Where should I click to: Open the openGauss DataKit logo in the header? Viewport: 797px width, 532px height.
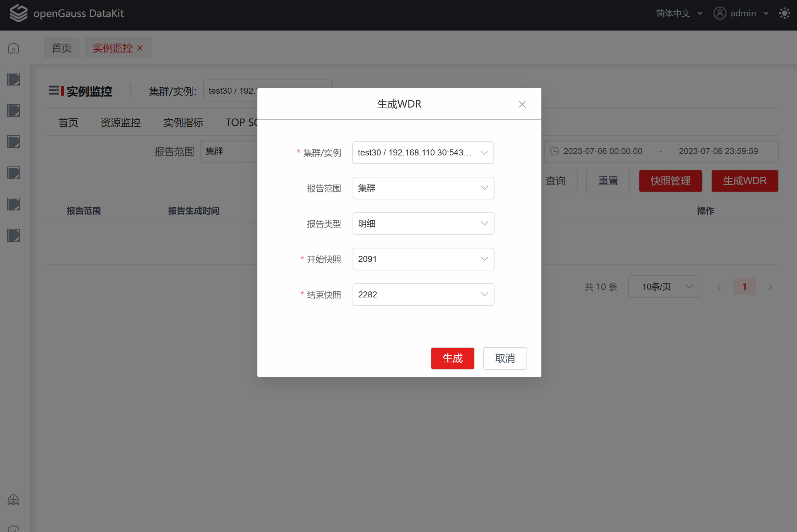pos(18,13)
